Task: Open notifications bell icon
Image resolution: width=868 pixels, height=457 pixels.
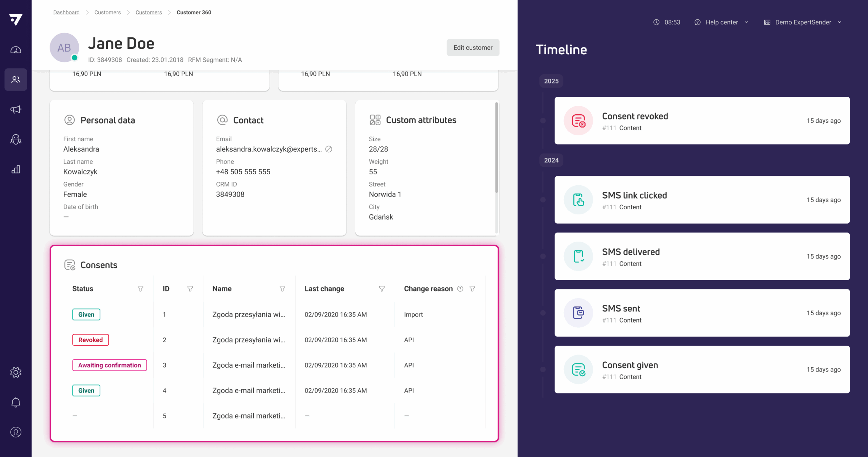Action: click(16, 402)
